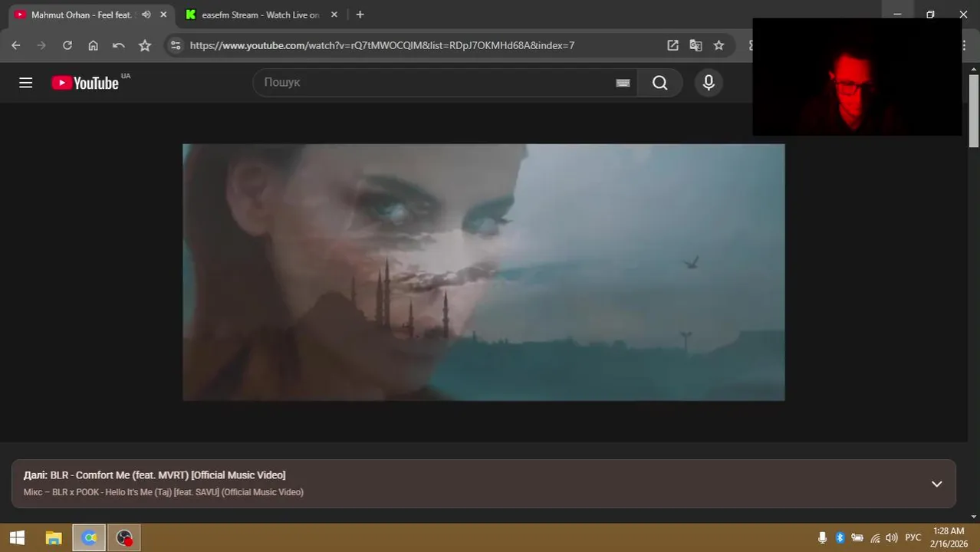980x552 pixels.
Task: Close the easefm Stream tab
Action: (x=335, y=15)
